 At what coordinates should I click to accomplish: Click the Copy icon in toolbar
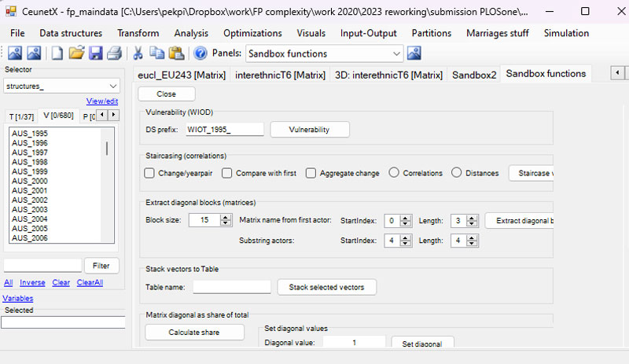tap(157, 53)
